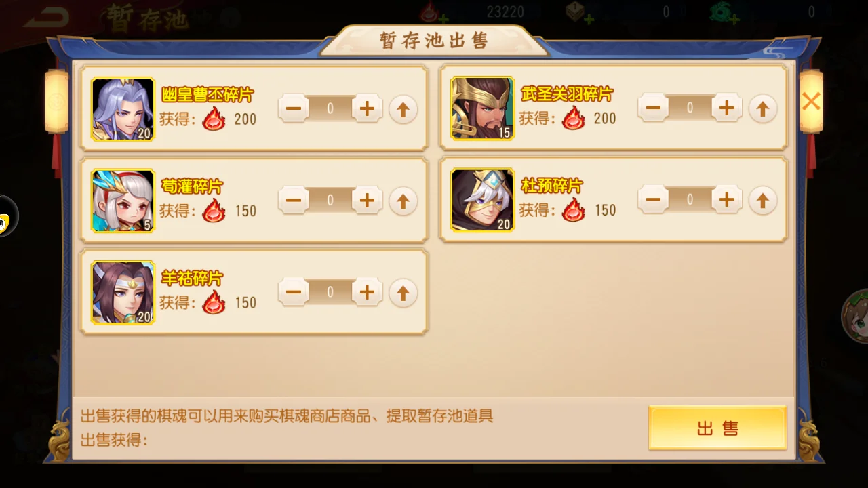Image resolution: width=868 pixels, height=488 pixels.
Task: Close the 暂存池出售 dialog with X
Action: coord(811,102)
